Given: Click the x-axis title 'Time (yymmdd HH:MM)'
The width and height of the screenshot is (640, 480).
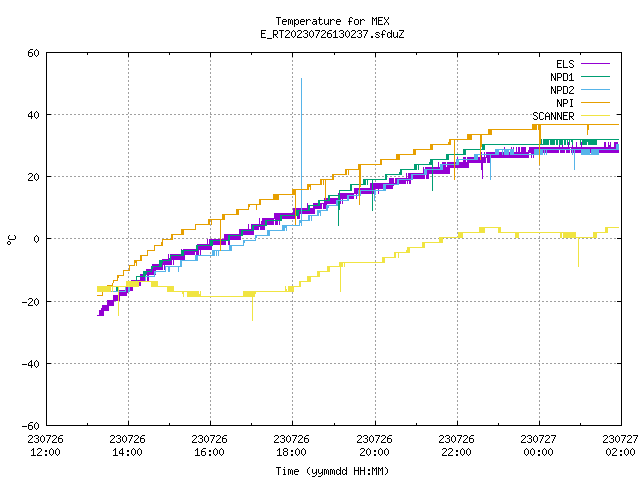Looking at the screenshot, I should pos(332,471).
